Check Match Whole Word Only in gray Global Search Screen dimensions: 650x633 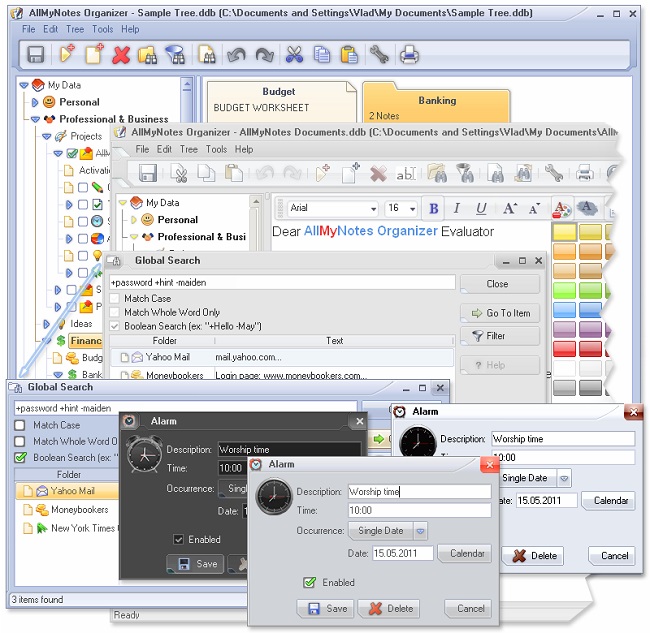(x=115, y=312)
